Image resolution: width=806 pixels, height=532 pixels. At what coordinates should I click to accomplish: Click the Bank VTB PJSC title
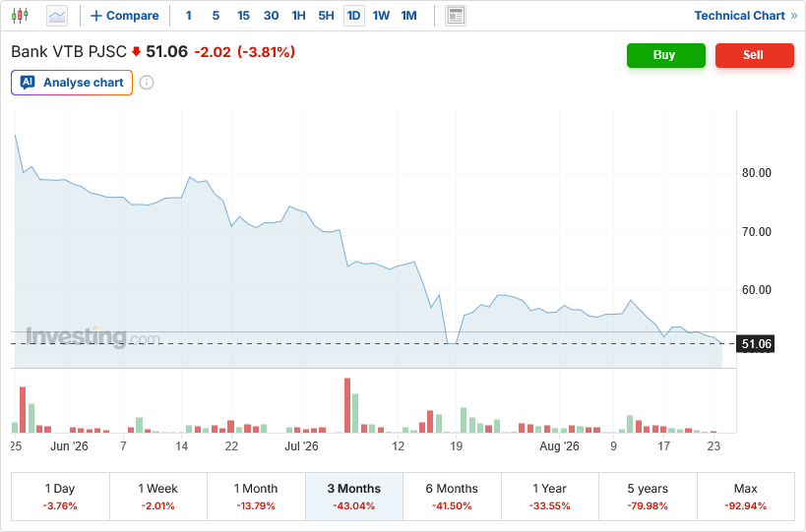coord(69,52)
